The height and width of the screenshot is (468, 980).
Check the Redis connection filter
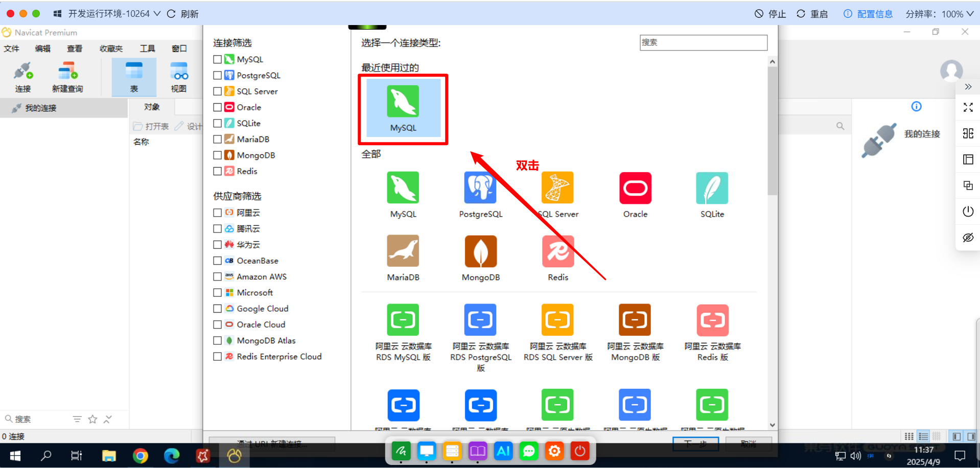click(x=217, y=171)
